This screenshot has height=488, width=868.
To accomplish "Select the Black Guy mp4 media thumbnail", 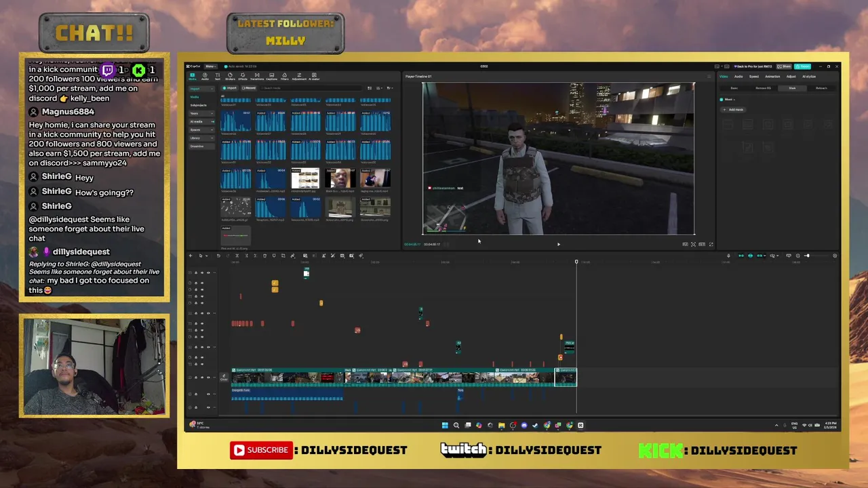I will 340,179.
